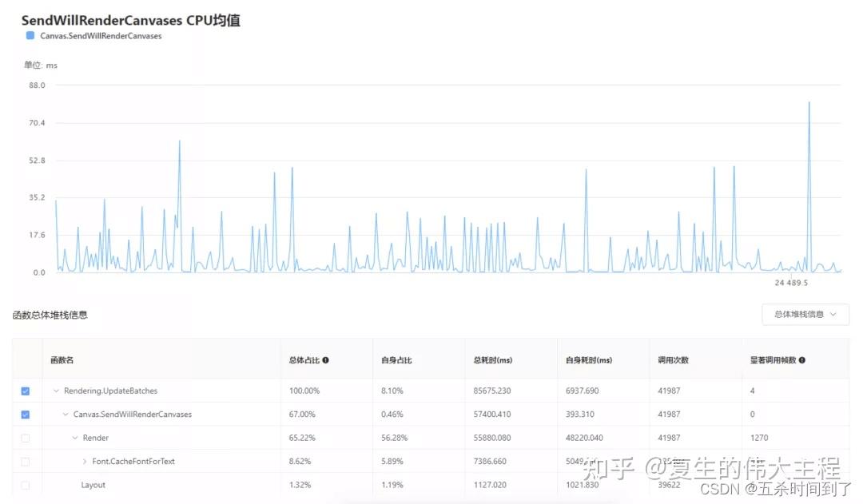
Task: Enable the Font.CacheFontForText checkbox
Action: (25, 461)
